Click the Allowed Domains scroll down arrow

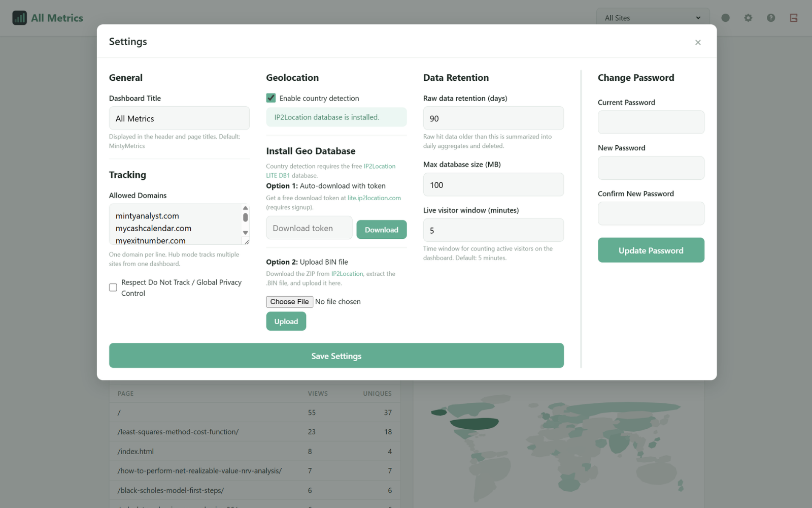[245, 233]
